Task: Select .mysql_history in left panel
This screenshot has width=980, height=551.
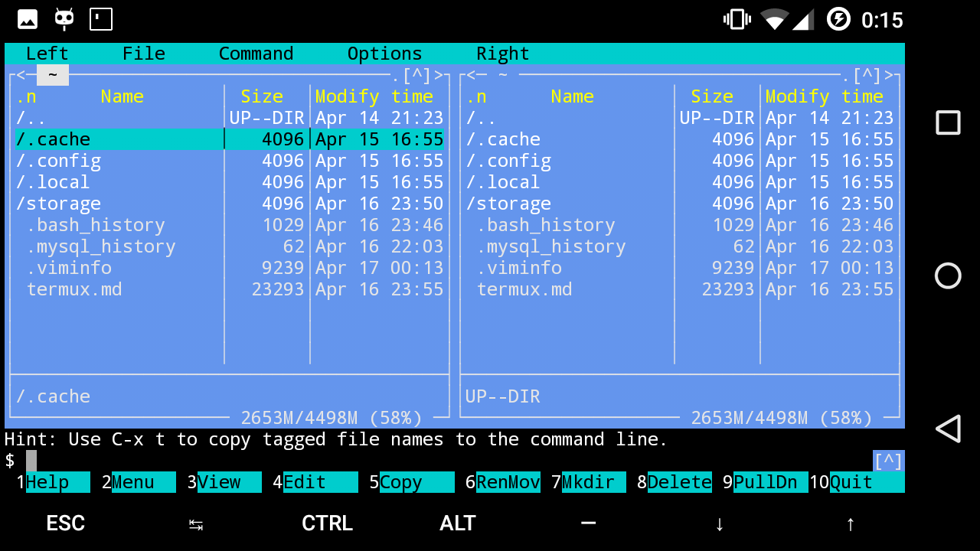Action: [230, 246]
